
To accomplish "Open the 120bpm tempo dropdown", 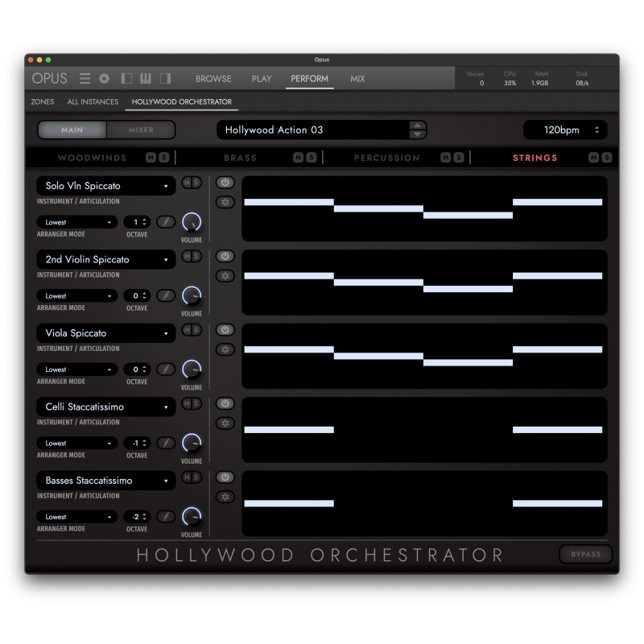I will click(x=565, y=130).
